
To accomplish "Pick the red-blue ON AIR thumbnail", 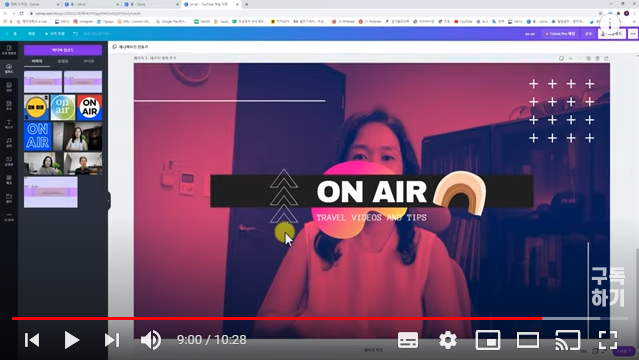I will coord(89,107).
